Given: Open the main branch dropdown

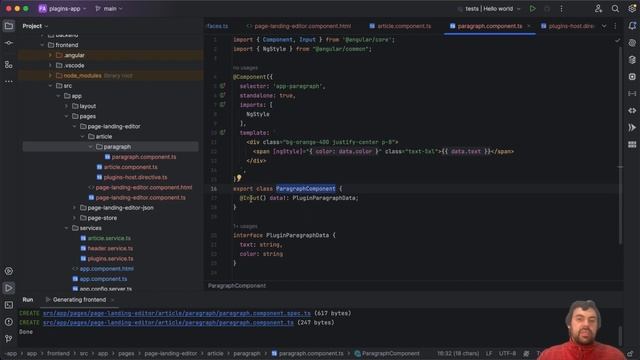Looking at the screenshot, I should point(109,9).
